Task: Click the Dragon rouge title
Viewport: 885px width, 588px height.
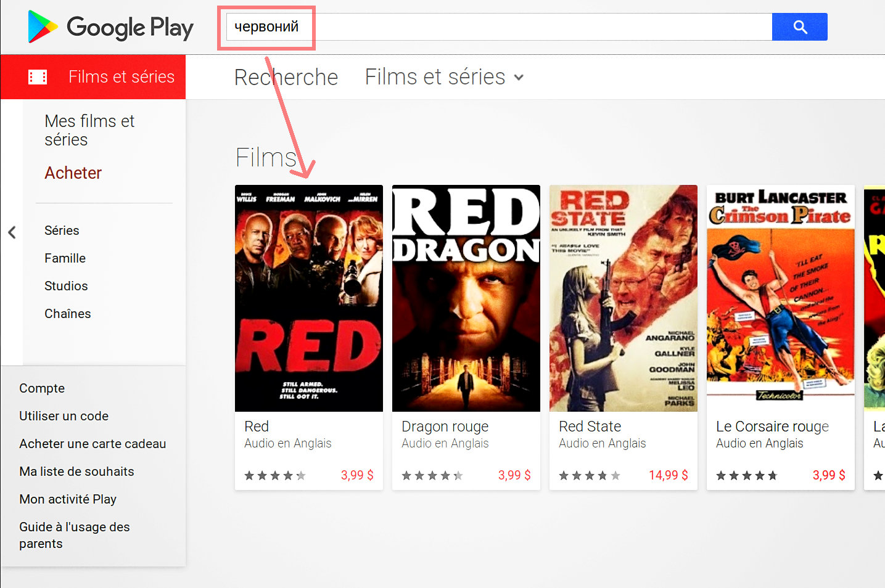Action: click(445, 427)
